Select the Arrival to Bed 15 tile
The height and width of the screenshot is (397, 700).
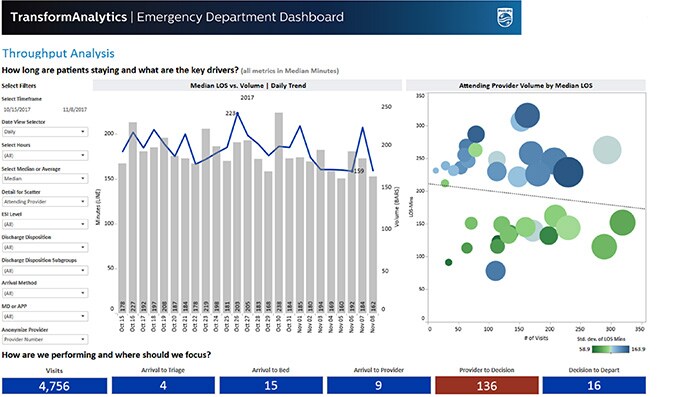271,385
